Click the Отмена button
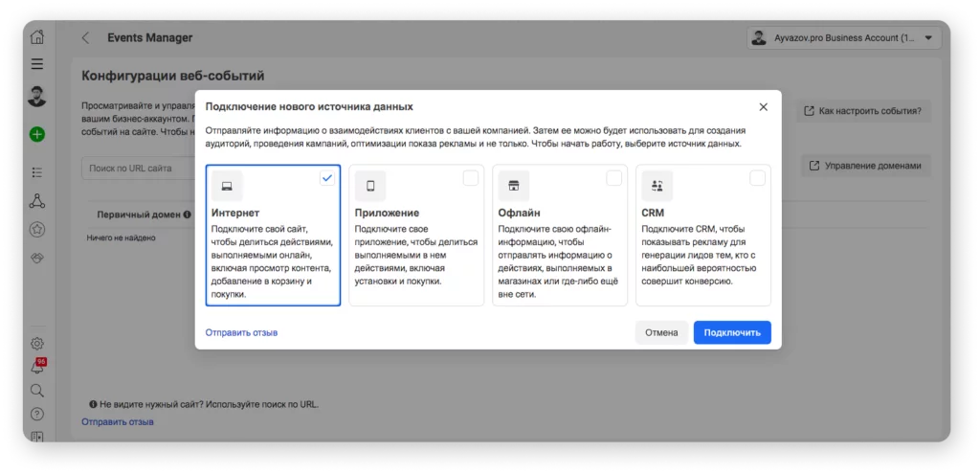The height and width of the screenshot is (474, 980). [661, 332]
